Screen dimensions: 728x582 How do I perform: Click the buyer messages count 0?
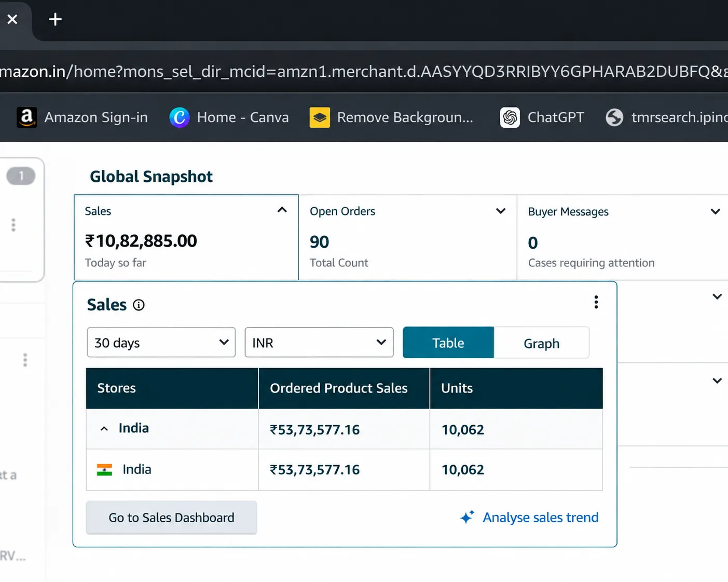click(x=533, y=242)
